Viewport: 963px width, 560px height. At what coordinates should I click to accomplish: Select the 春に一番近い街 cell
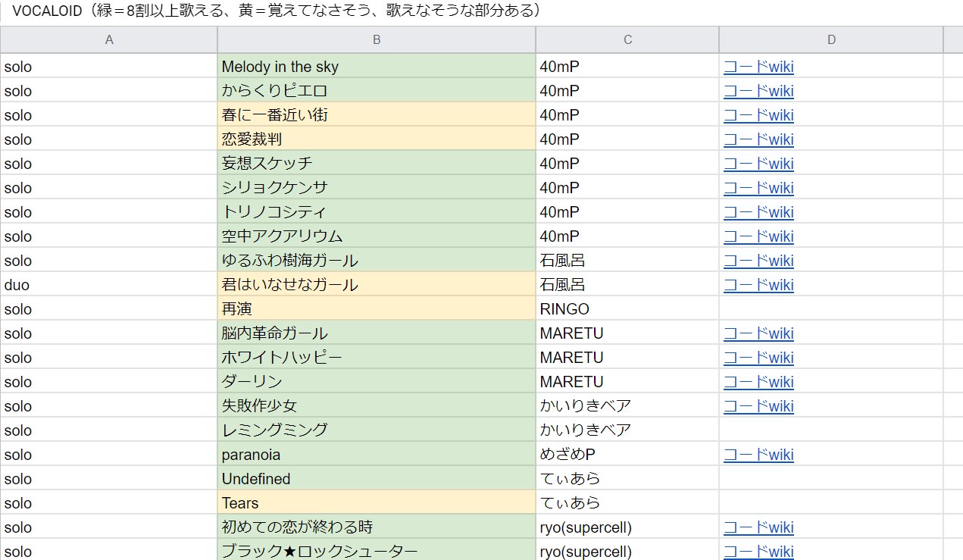pyautogui.click(x=377, y=114)
